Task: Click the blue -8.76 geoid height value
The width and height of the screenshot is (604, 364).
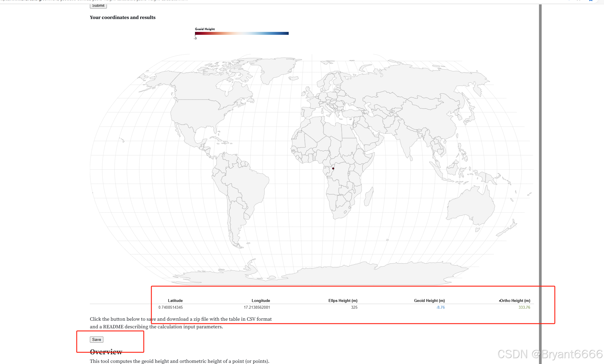Action: tap(440, 307)
